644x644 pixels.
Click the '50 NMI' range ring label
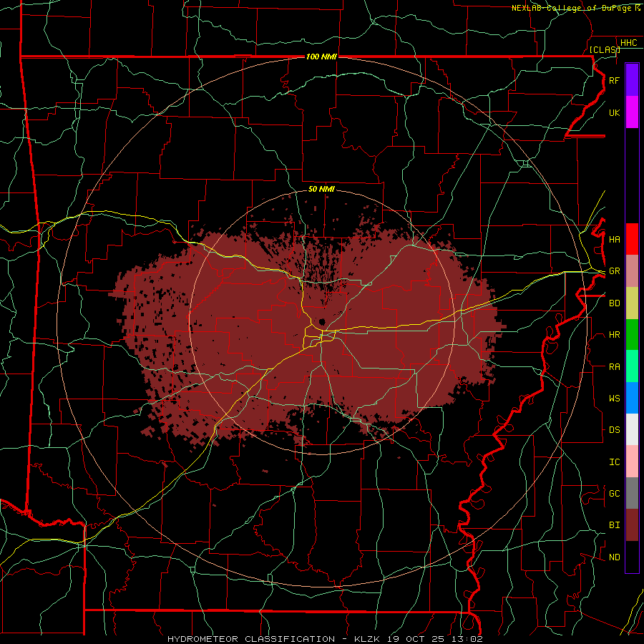(x=321, y=189)
